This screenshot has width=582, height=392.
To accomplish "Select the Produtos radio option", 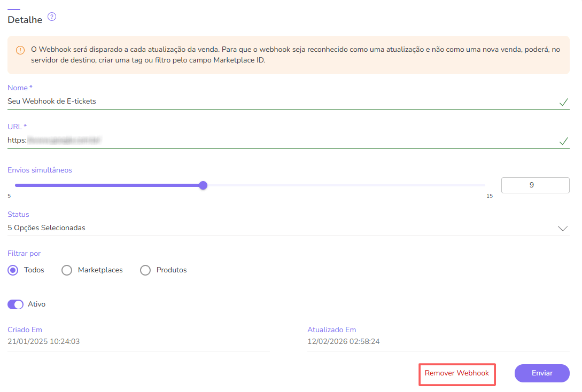I will [145, 270].
